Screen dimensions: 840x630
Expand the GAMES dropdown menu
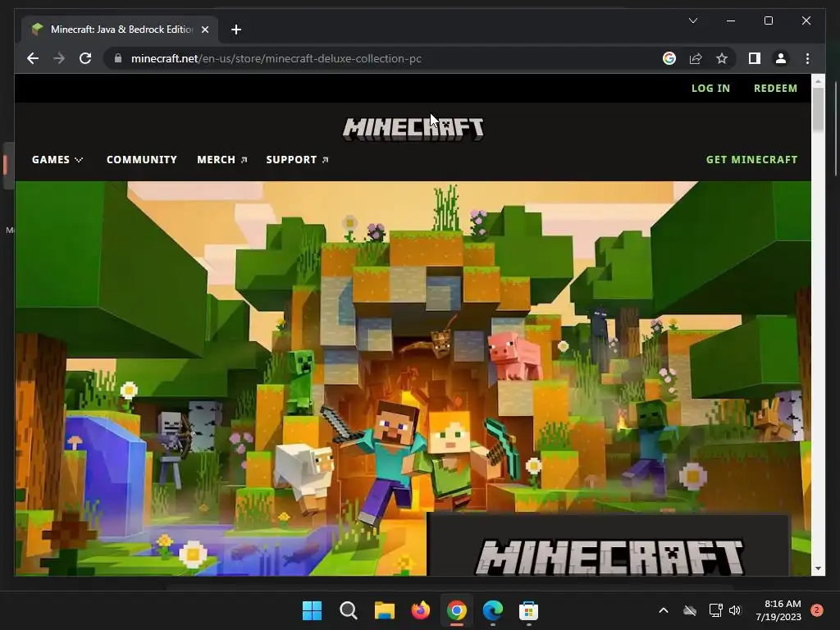(x=57, y=160)
